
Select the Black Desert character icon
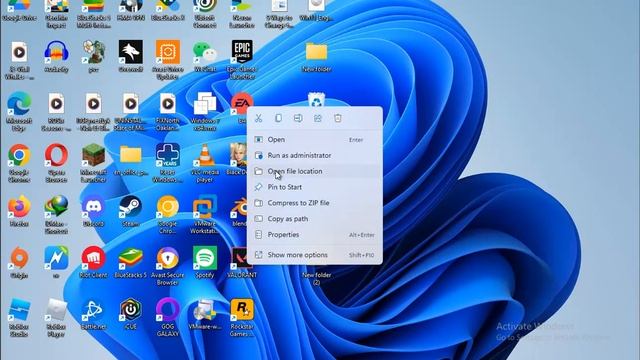point(238,155)
